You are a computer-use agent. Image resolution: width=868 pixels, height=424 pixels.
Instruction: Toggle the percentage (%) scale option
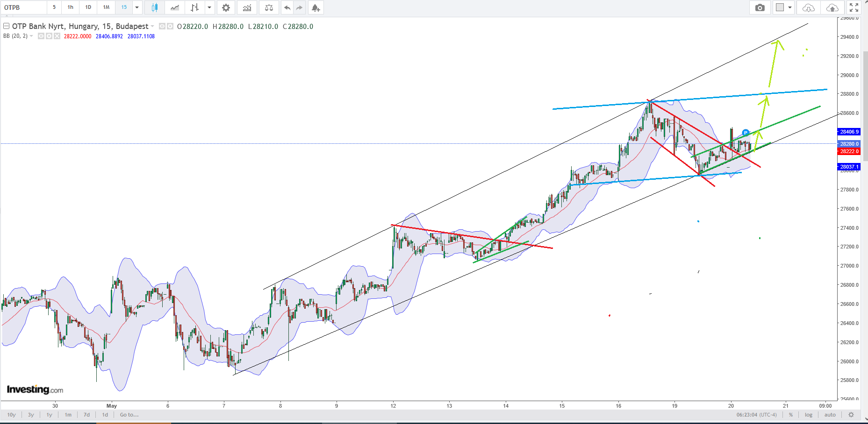pyautogui.click(x=791, y=415)
